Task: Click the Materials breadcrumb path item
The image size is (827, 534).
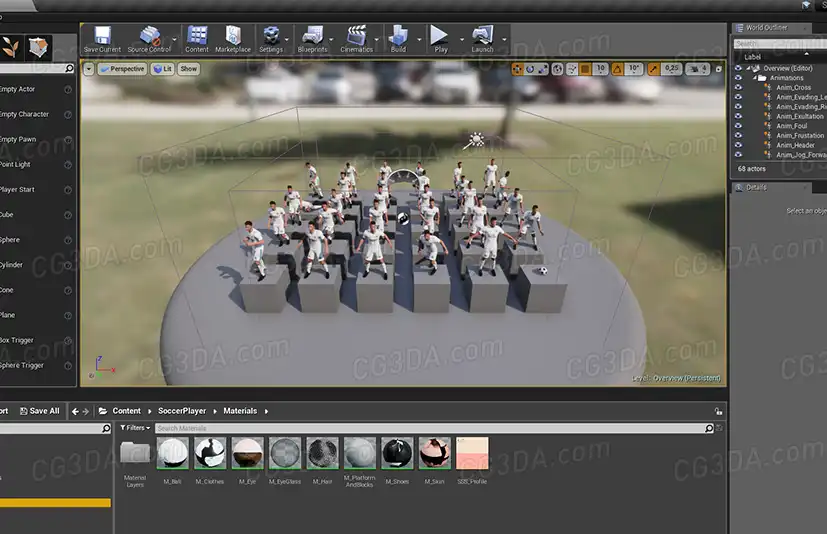Action: coord(240,411)
